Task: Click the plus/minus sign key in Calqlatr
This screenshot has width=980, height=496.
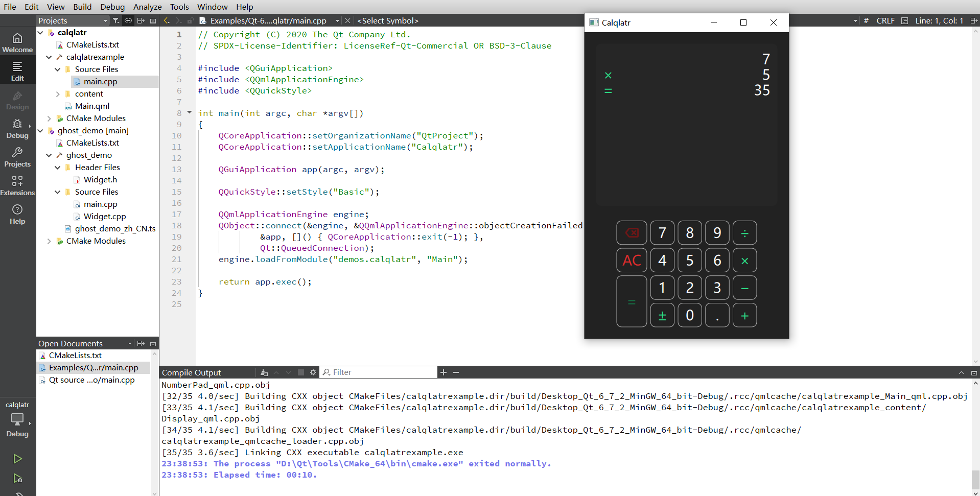Action: [662, 316]
